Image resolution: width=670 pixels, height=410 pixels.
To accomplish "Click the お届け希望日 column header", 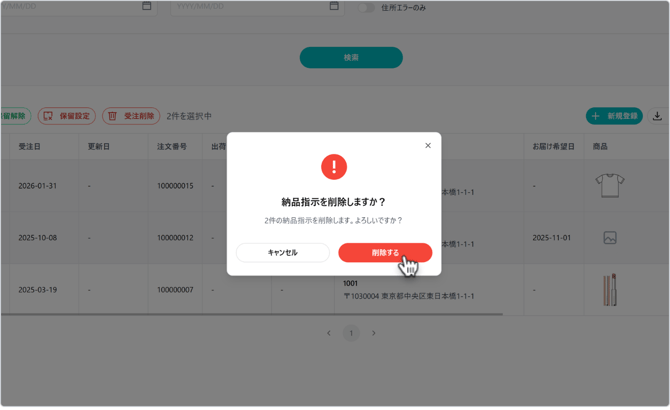I will [x=553, y=147].
